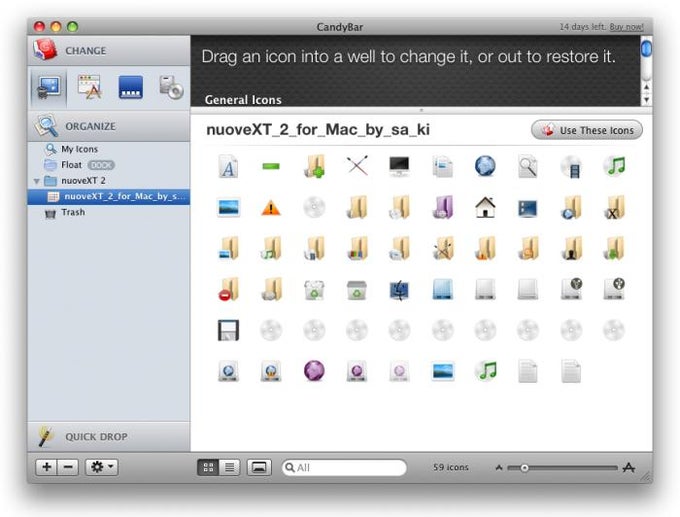Image resolution: width=680 pixels, height=517 pixels.
Task: Click the pane divider grip
Action: (421, 110)
